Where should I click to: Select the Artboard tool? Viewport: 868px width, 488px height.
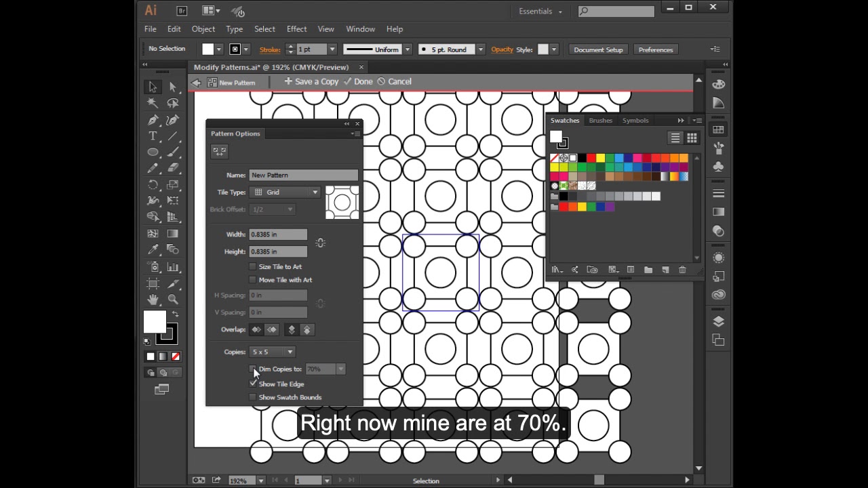point(153,283)
